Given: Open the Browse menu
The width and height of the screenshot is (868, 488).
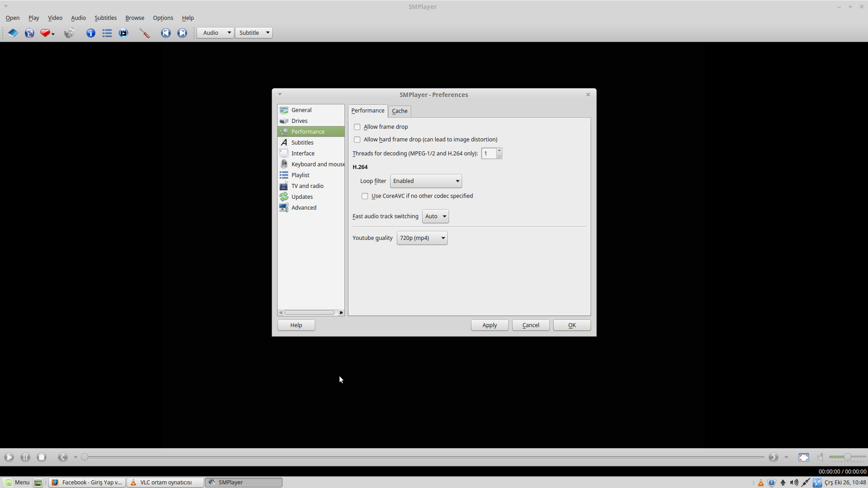Looking at the screenshot, I should pyautogui.click(x=135, y=18).
